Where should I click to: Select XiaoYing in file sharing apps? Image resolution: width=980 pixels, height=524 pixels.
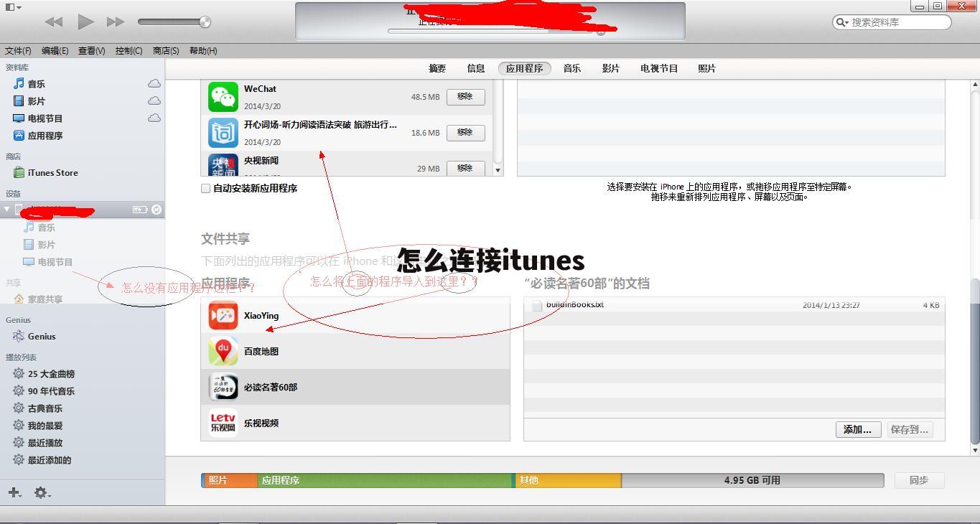pos(355,316)
